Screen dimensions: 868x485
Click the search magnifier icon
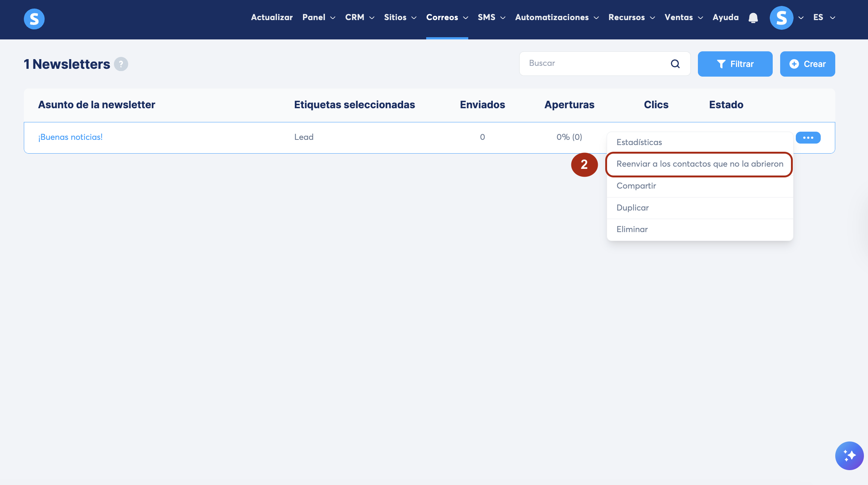click(675, 64)
